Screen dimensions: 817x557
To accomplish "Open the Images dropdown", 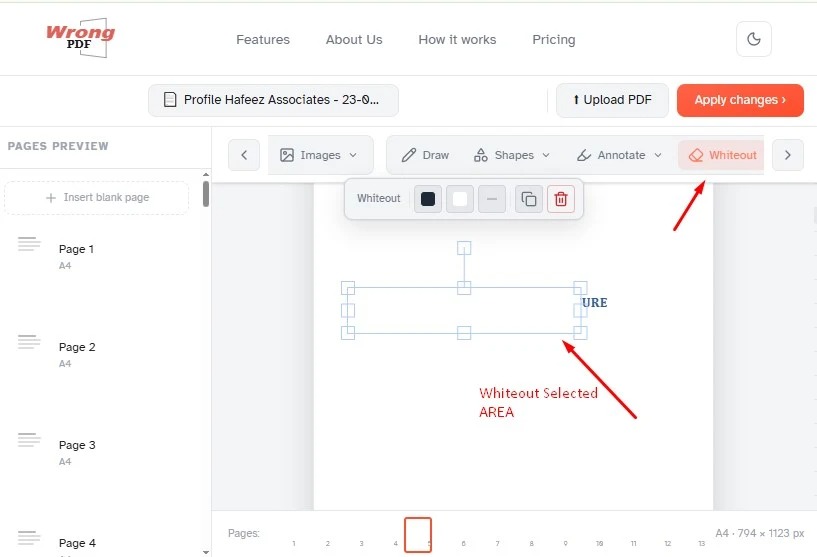I will [x=319, y=155].
